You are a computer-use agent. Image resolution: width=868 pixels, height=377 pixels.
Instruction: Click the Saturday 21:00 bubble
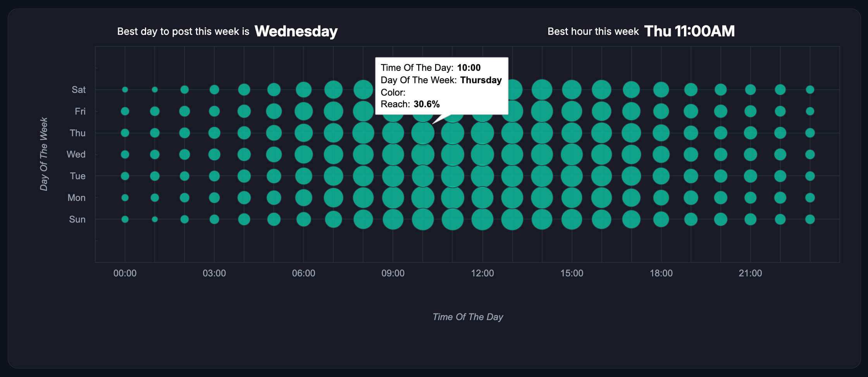tap(751, 90)
